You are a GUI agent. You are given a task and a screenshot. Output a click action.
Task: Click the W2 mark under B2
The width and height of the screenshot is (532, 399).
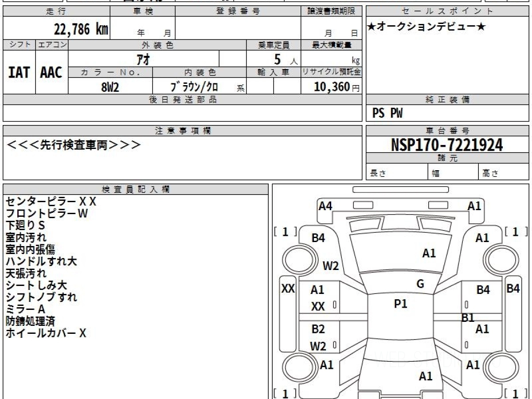(x=318, y=346)
